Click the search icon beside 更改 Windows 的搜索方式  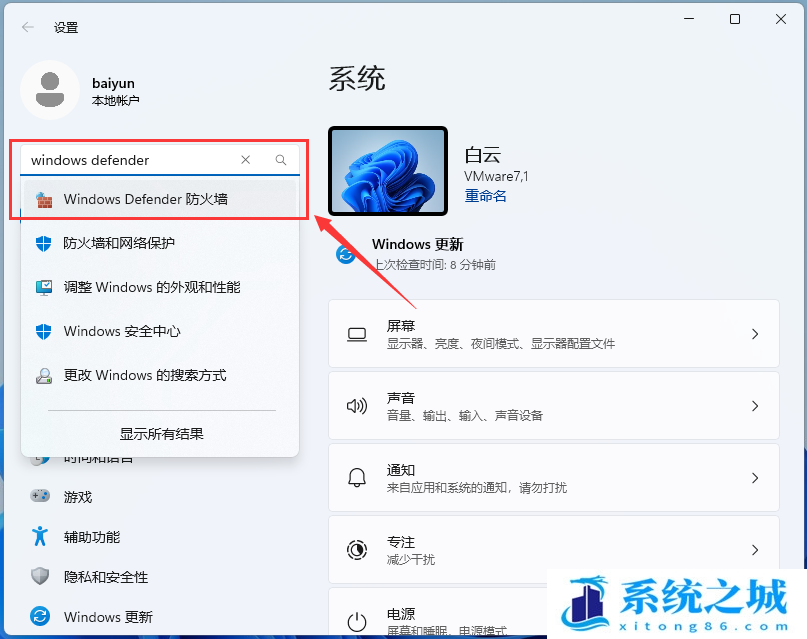(x=44, y=376)
